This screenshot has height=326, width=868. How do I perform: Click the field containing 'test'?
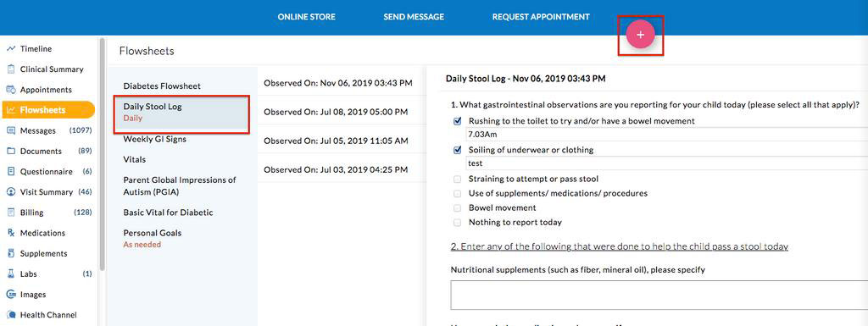(x=667, y=163)
